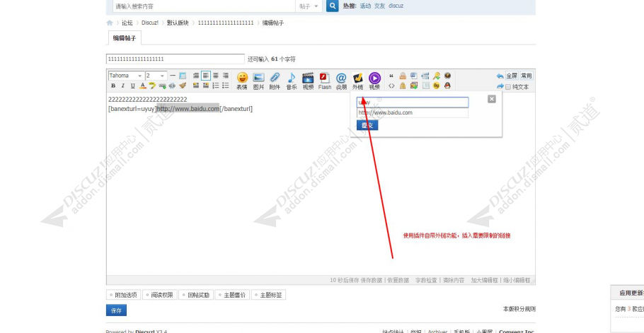Click selected align-left icon

(206, 76)
